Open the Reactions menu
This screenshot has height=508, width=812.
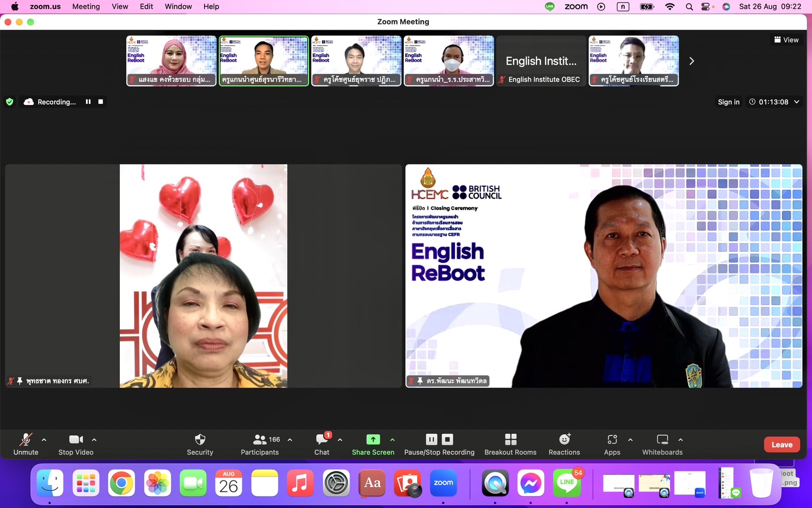click(564, 444)
